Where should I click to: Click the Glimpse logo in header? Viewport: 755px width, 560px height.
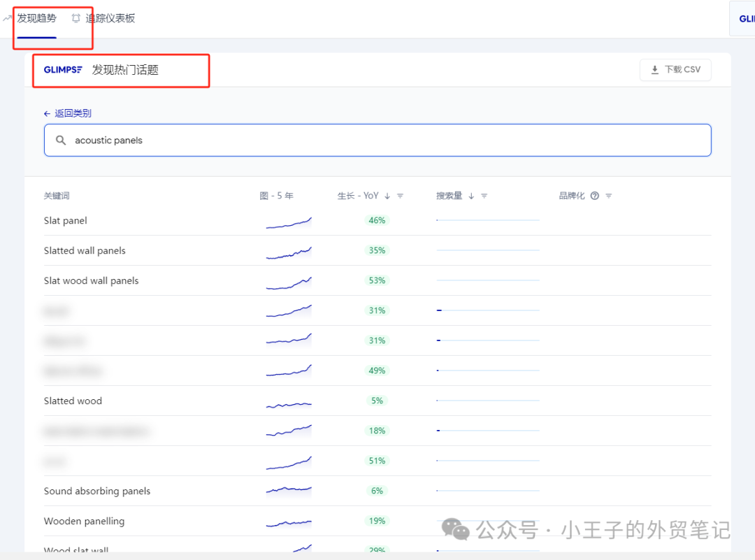[63, 70]
